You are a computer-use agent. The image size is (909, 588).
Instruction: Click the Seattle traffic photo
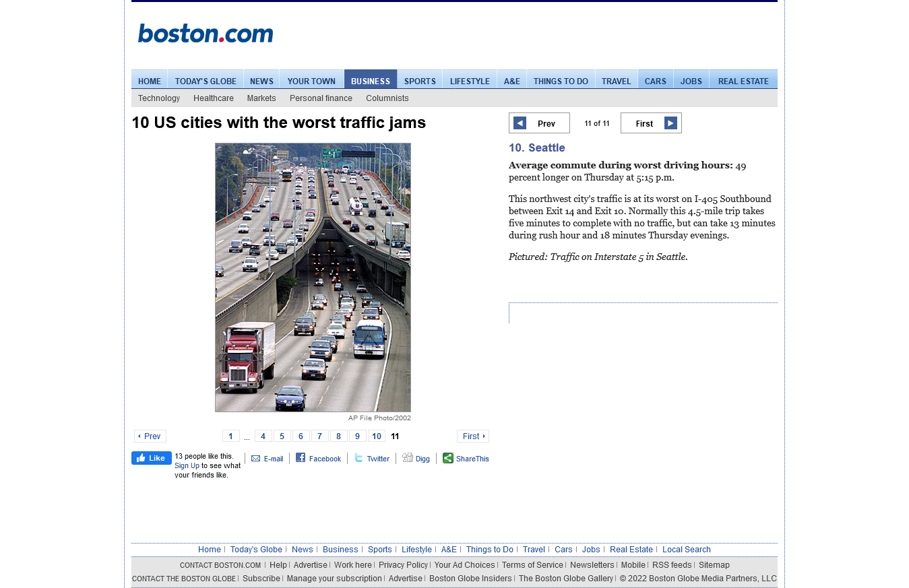(x=313, y=277)
